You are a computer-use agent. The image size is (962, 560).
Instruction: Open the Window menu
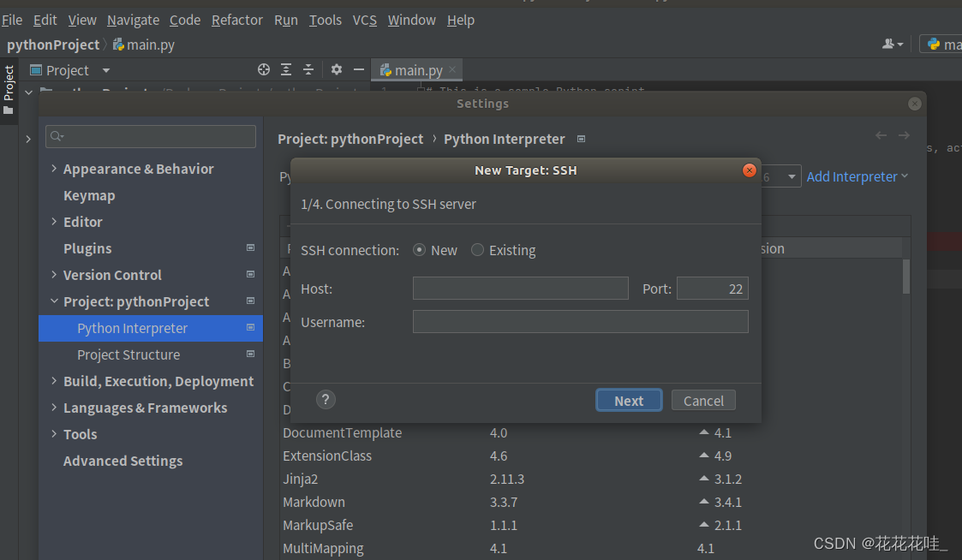point(412,21)
